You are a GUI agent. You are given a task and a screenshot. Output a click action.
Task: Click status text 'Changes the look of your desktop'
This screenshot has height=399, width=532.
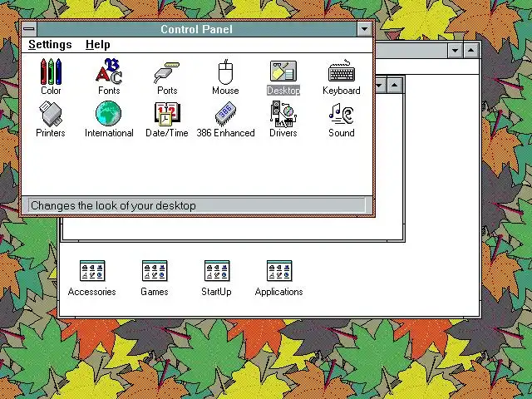tap(113, 205)
